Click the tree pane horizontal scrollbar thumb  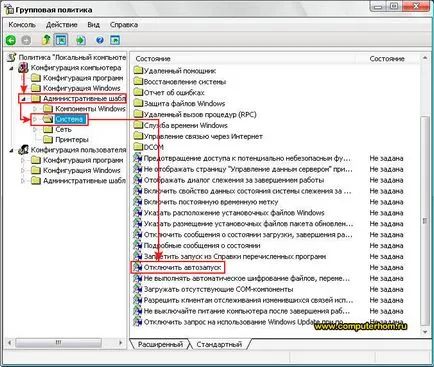point(58,342)
